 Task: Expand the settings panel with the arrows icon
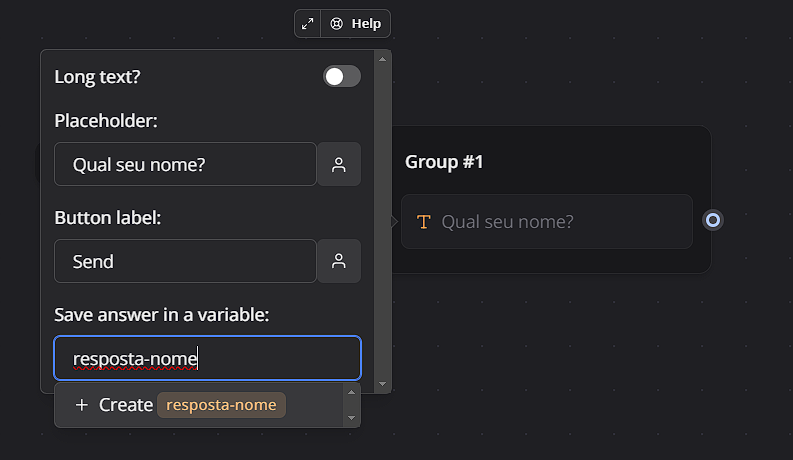[307, 24]
